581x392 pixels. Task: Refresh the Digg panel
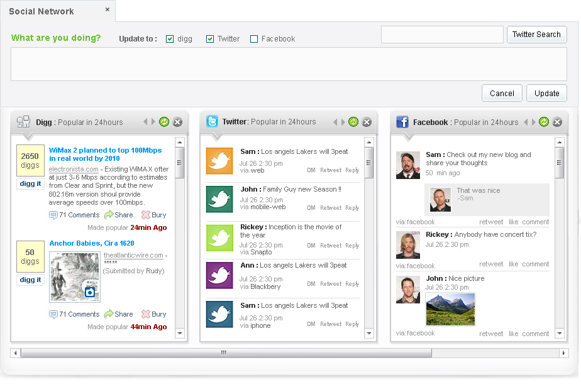click(164, 122)
